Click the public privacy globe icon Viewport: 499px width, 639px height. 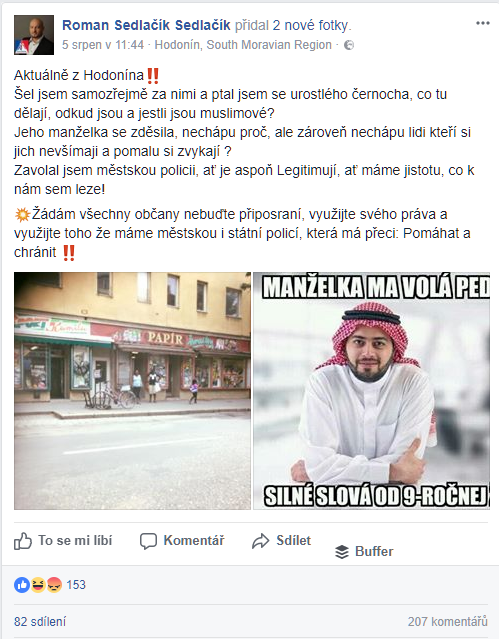(x=349, y=45)
